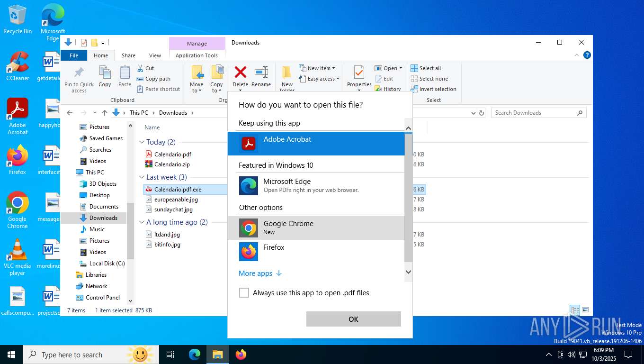The image size is (644, 364).
Task: Refresh the Downloads folder view
Action: (482, 113)
